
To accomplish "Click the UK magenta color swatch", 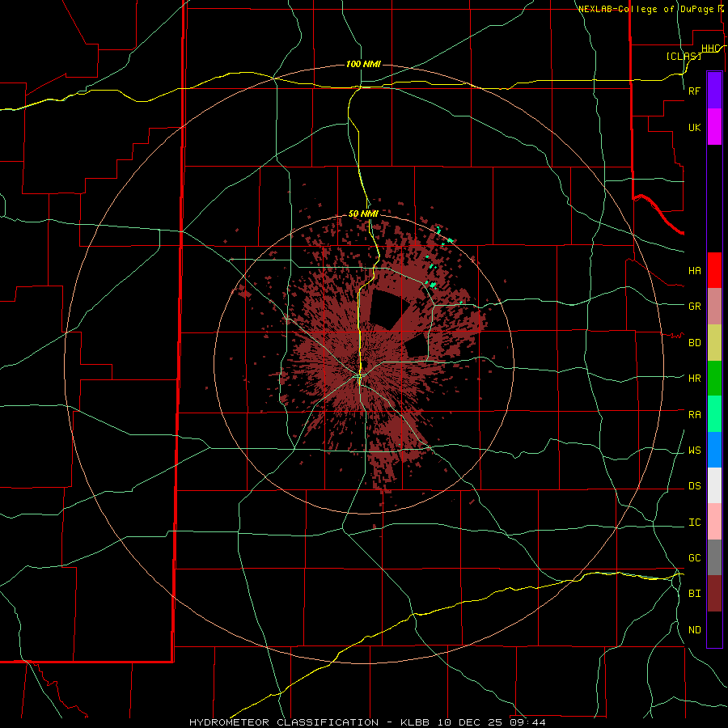I will point(714,127).
